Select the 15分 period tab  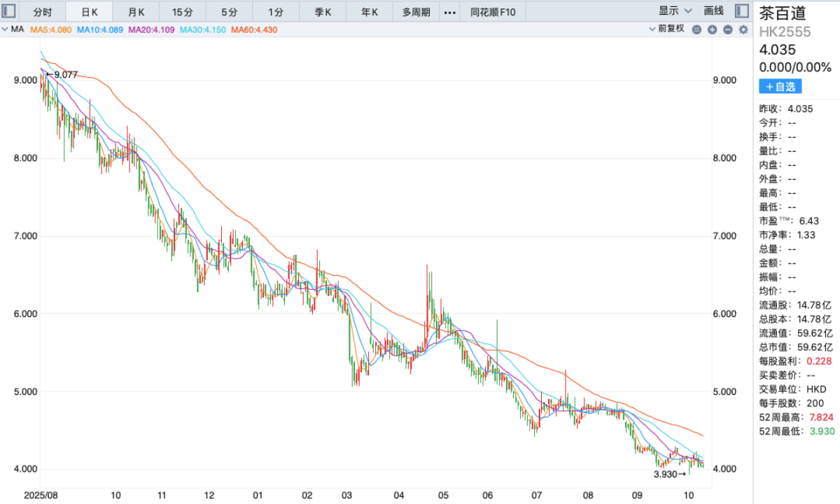[183, 12]
